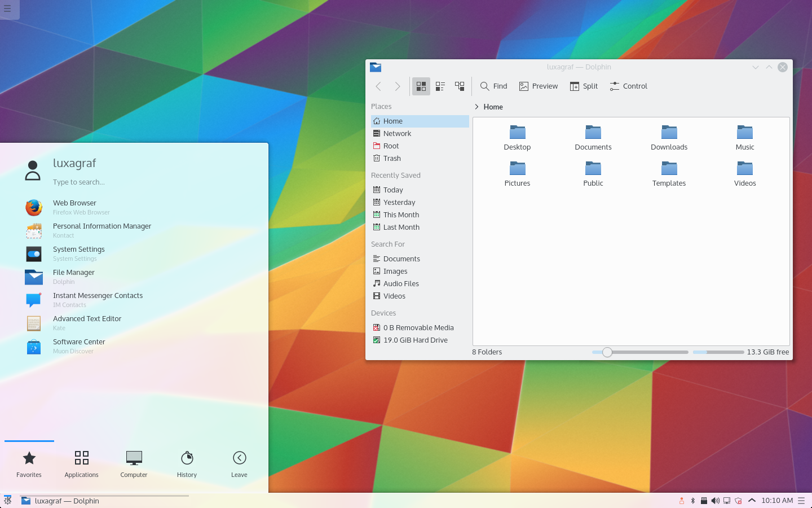Switch to the Applications tab
812x508 pixels.
coord(81,463)
